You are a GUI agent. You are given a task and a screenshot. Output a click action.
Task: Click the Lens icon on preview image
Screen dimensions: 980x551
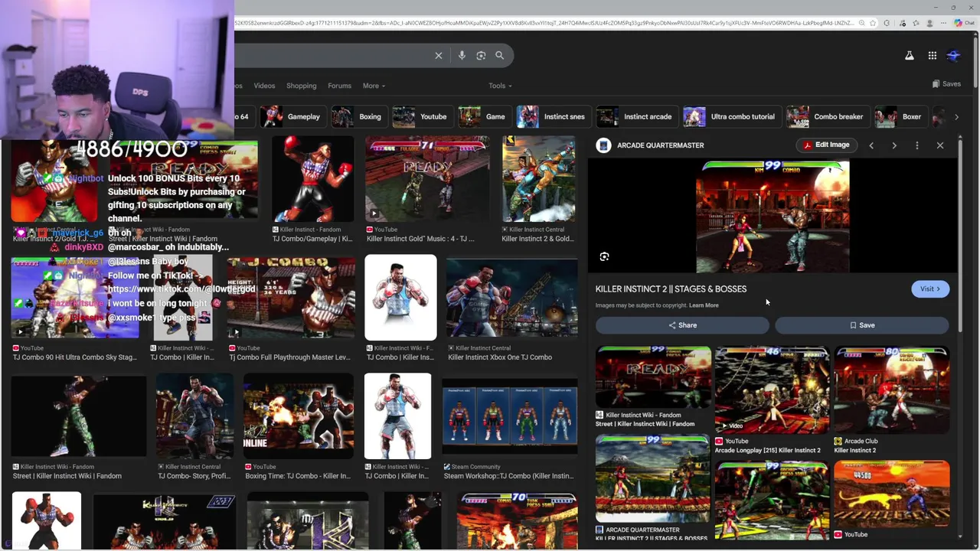tap(604, 257)
